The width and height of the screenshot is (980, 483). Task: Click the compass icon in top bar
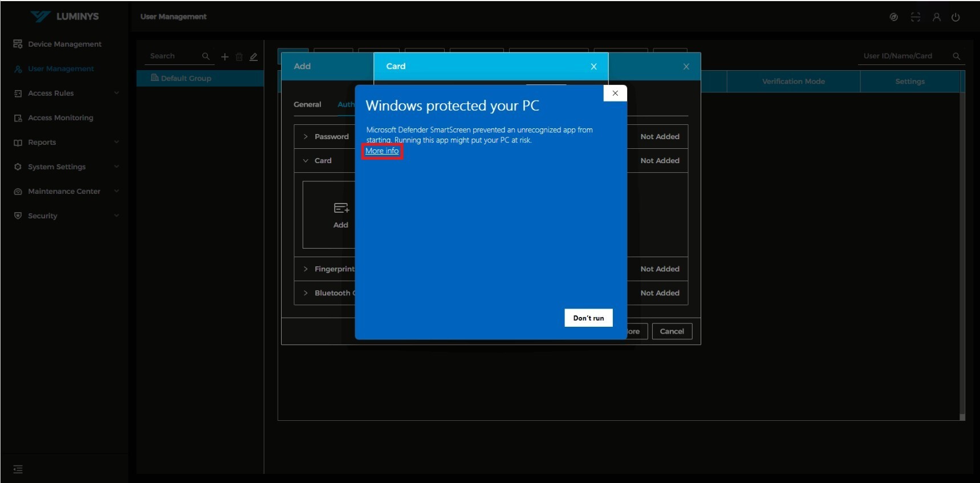pyautogui.click(x=894, y=17)
